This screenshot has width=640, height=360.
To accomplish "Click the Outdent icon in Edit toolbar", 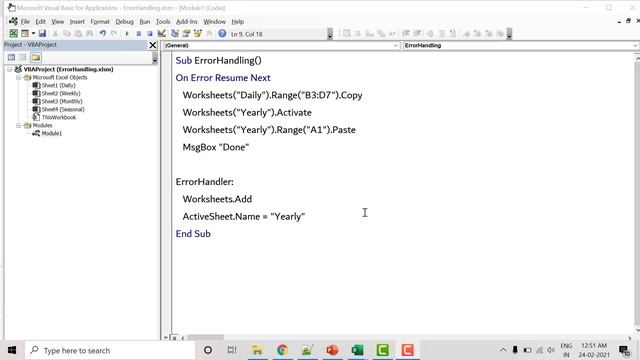I will coord(417,33).
